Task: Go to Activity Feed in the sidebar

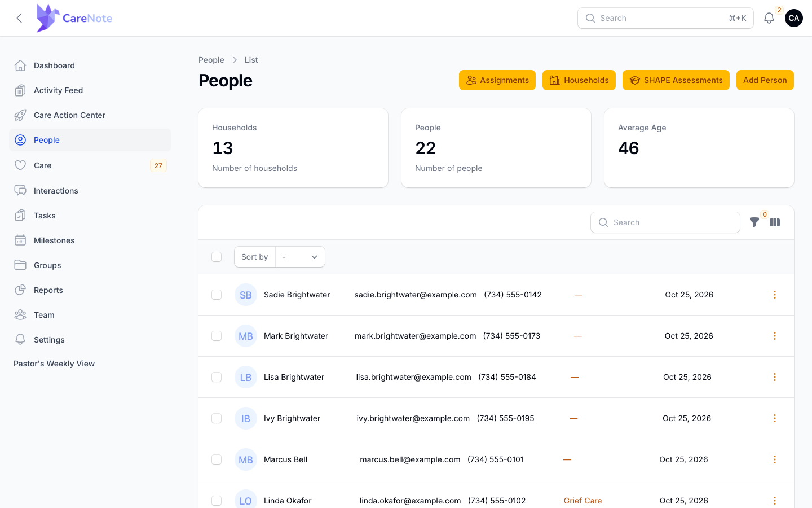Action: point(90,90)
